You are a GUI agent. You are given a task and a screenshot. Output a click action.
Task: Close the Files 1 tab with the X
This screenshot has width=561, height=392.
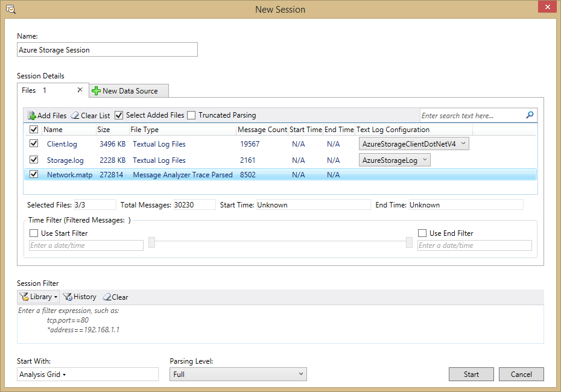click(80, 90)
